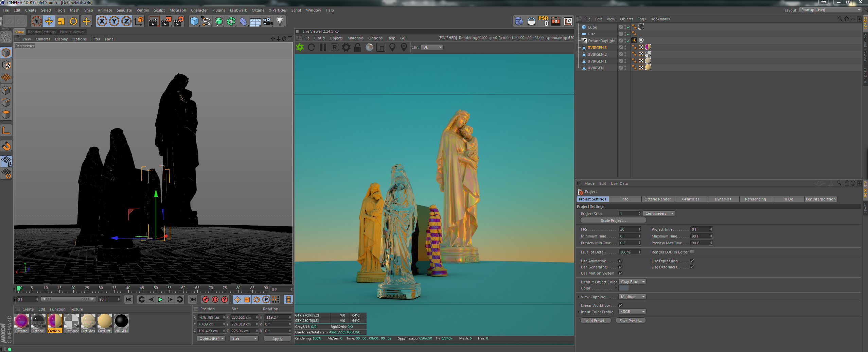Add a camera object from toolbar
This screenshot has height=352, width=868.
tap(268, 21)
